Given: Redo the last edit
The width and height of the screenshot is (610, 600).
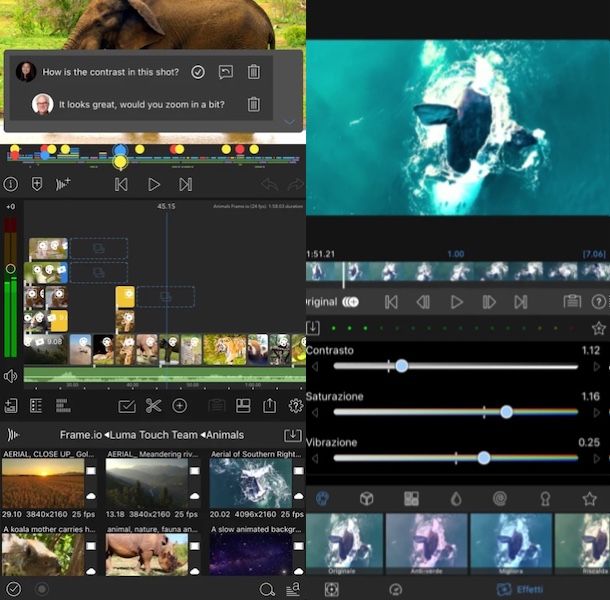Looking at the screenshot, I should click(295, 184).
